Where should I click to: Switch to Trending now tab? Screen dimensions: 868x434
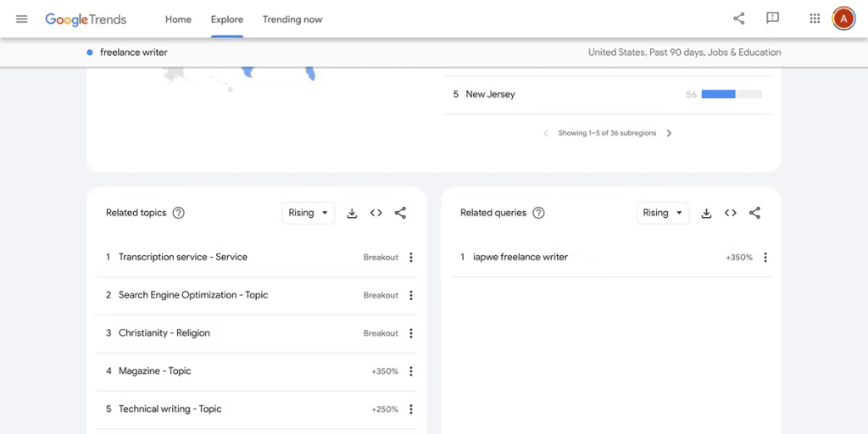pos(292,19)
